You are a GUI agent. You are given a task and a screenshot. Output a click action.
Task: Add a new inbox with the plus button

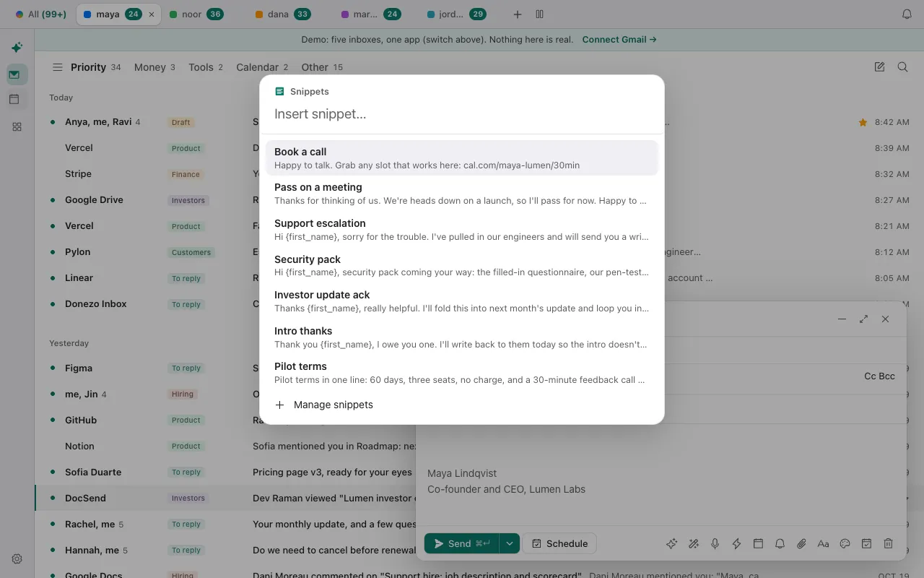tap(517, 14)
